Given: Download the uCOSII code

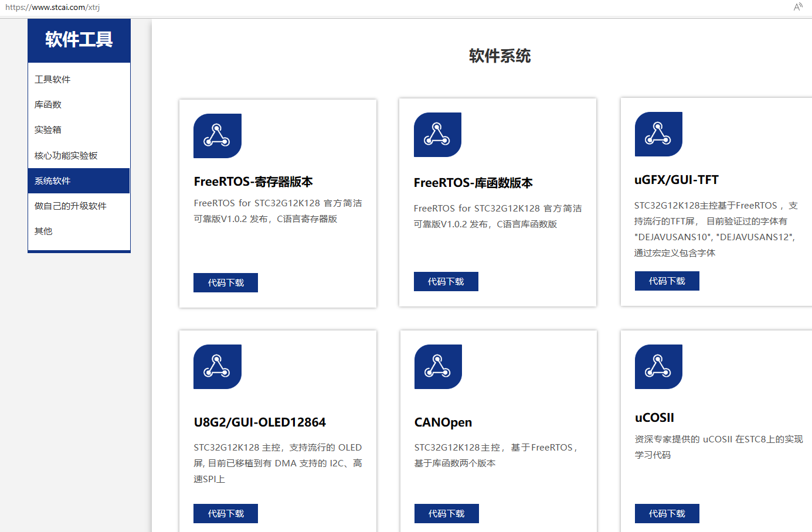Looking at the screenshot, I should coord(667,513).
